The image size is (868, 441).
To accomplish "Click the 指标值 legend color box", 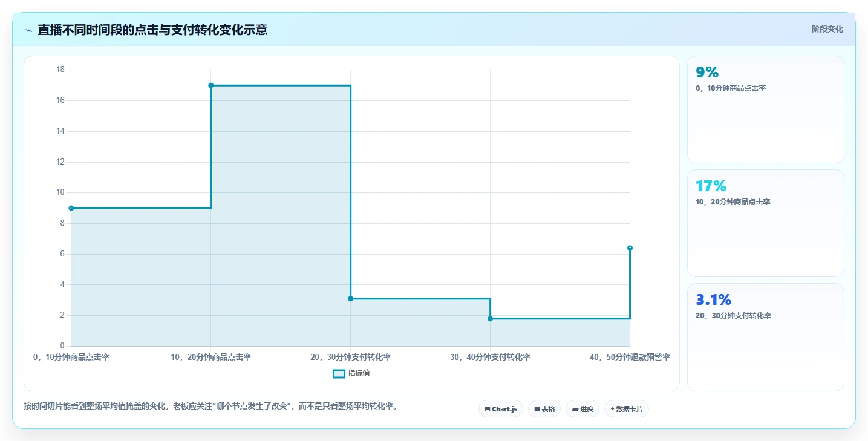I will [339, 373].
